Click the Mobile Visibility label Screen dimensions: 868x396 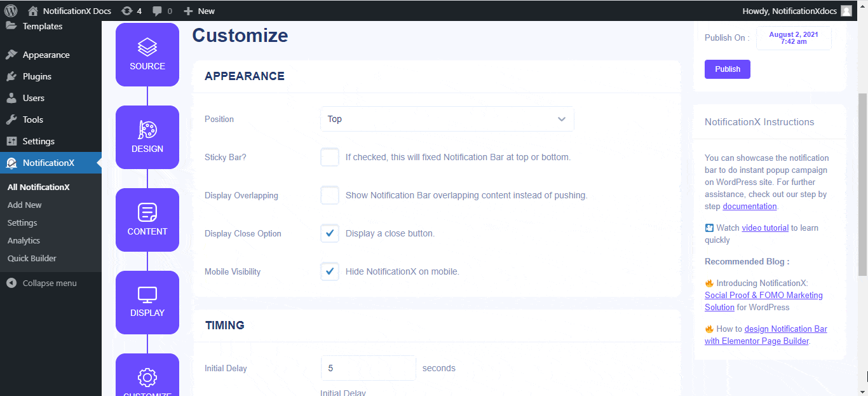tap(233, 271)
